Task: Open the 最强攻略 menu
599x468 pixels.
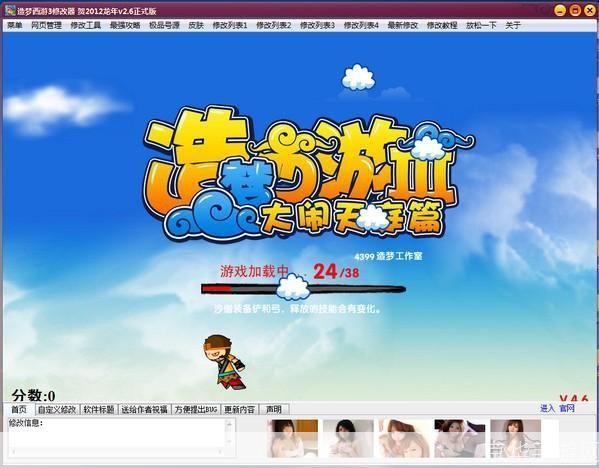Action: [x=125, y=26]
